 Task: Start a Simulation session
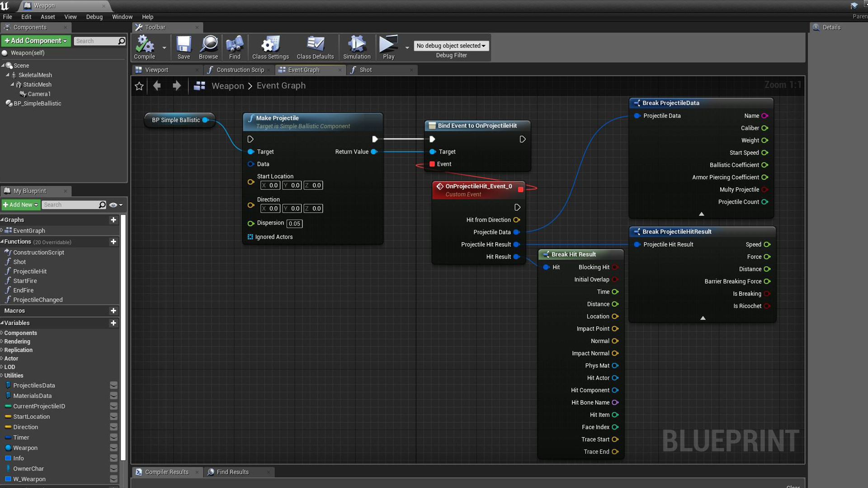click(x=357, y=47)
